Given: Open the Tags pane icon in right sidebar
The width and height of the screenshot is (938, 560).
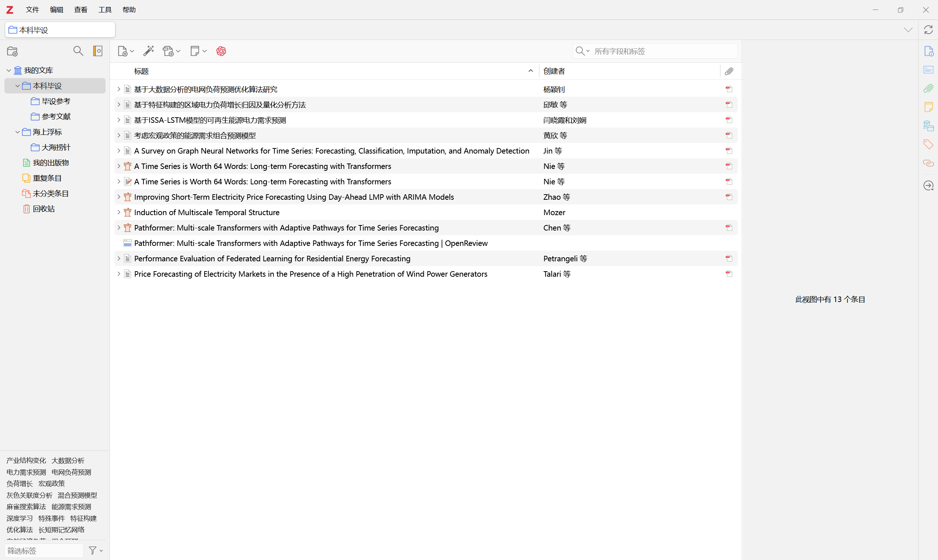Looking at the screenshot, I should coord(928,144).
